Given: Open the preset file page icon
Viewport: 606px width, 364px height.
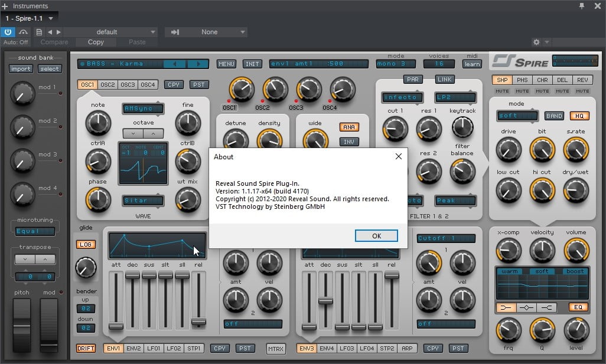Looking at the screenshot, I should [39, 32].
